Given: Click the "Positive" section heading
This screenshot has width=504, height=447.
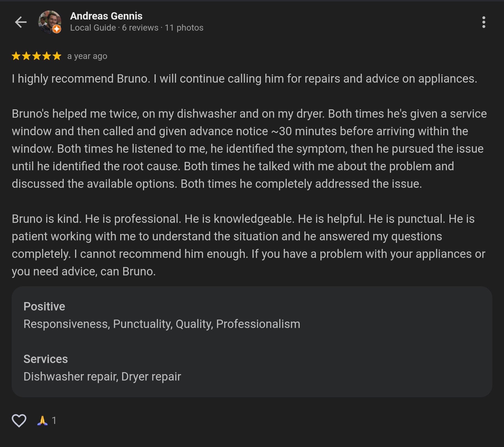Looking at the screenshot, I should pyautogui.click(x=44, y=307).
